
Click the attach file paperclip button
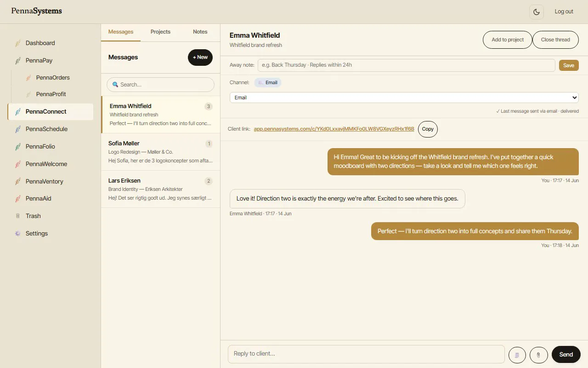click(x=538, y=355)
